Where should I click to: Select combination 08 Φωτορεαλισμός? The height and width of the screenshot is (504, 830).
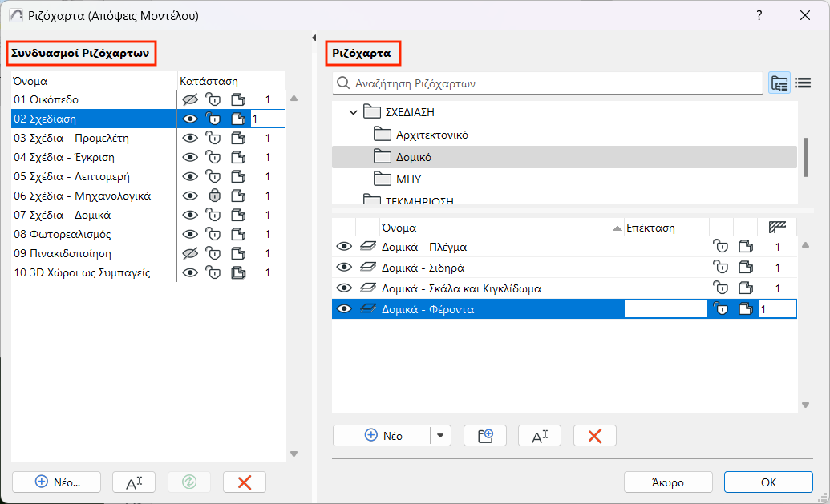pos(63,234)
